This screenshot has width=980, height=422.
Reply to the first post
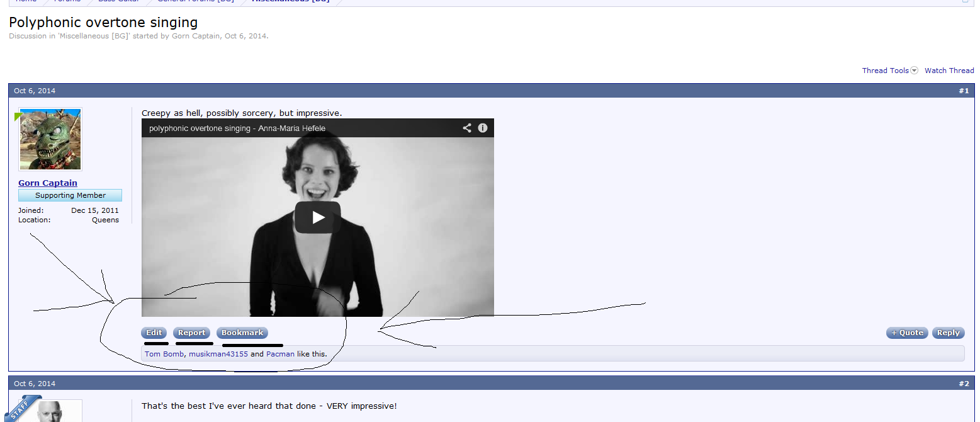point(948,333)
